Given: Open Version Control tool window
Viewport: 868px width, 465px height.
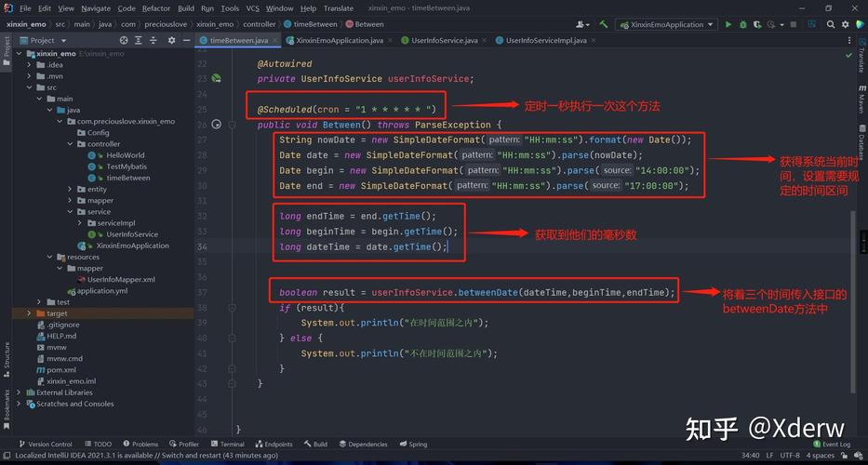Looking at the screenshot, I should tap(46, 444).
